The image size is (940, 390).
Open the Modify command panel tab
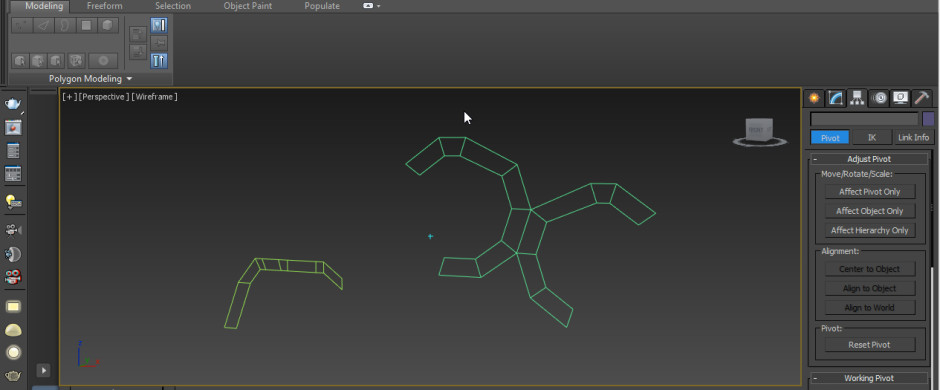tap(836, 98)
